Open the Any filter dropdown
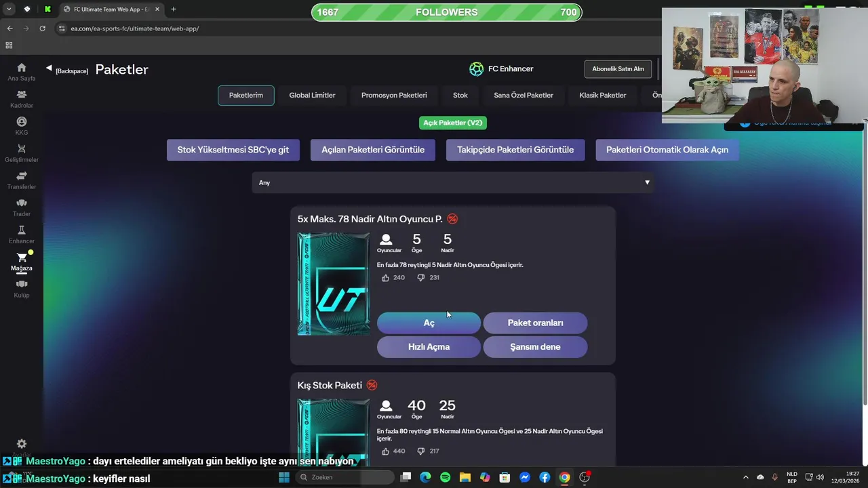The image size is (868, 488). pyautogui.click(x=452, y=182)
